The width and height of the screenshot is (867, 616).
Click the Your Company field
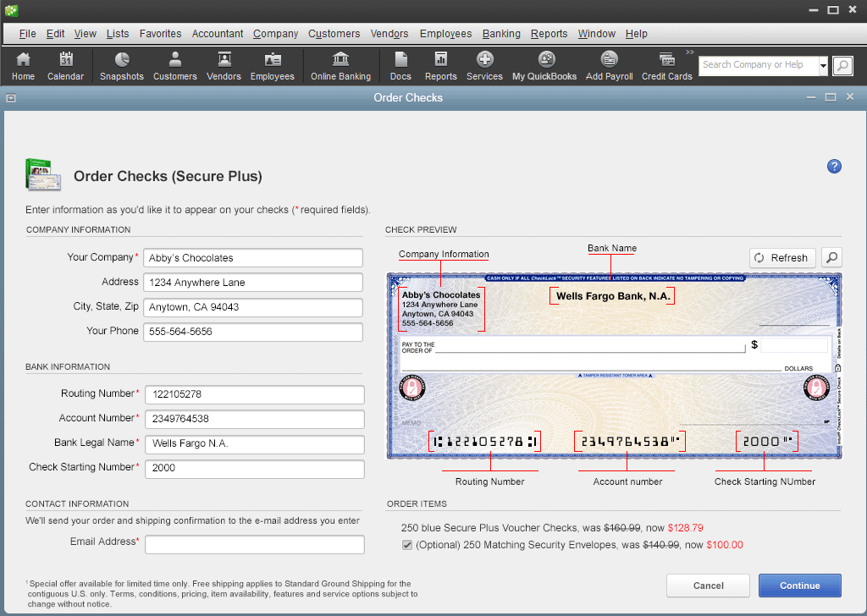[x=253, y=258]
